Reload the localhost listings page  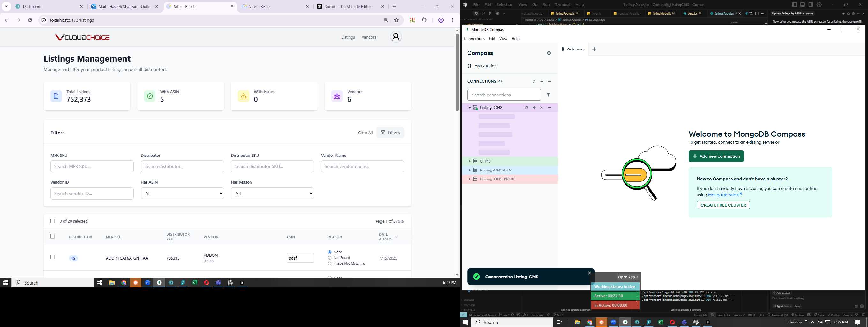[30, 20]
